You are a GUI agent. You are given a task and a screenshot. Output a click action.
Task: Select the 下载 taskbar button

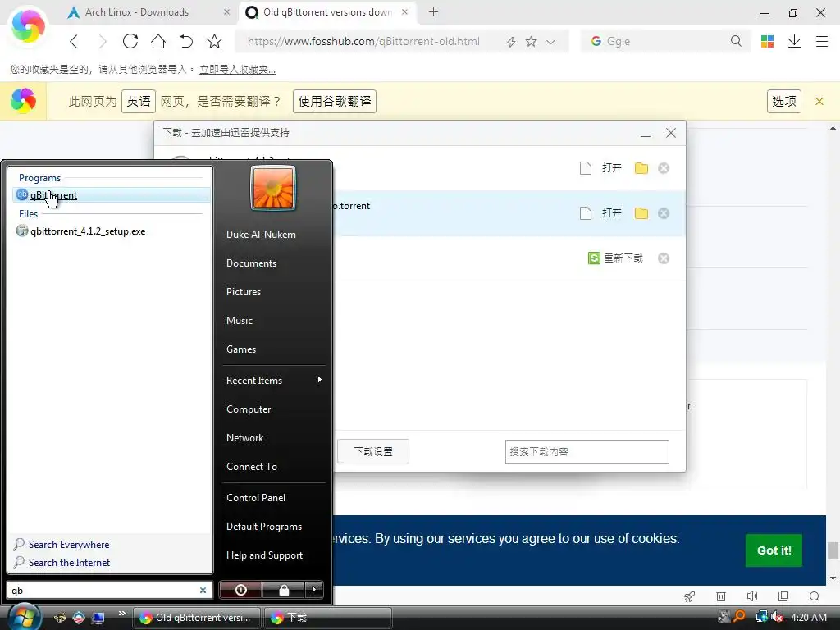pos(327,618)
